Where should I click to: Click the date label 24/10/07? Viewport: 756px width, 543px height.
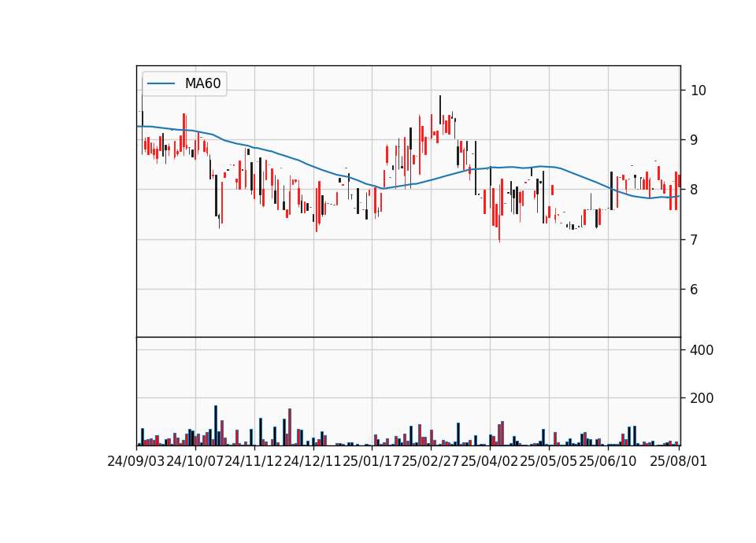pyautogui.click(x=195, y=461)
